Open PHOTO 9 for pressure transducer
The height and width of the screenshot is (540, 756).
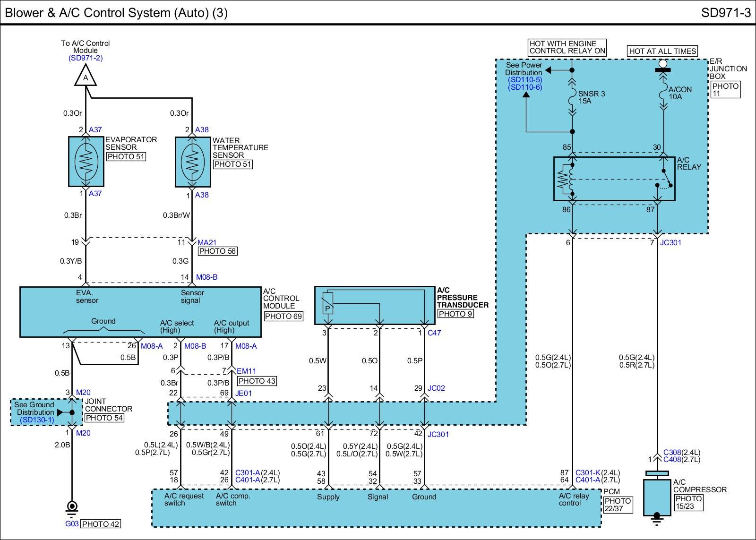(x=455, y=313)
